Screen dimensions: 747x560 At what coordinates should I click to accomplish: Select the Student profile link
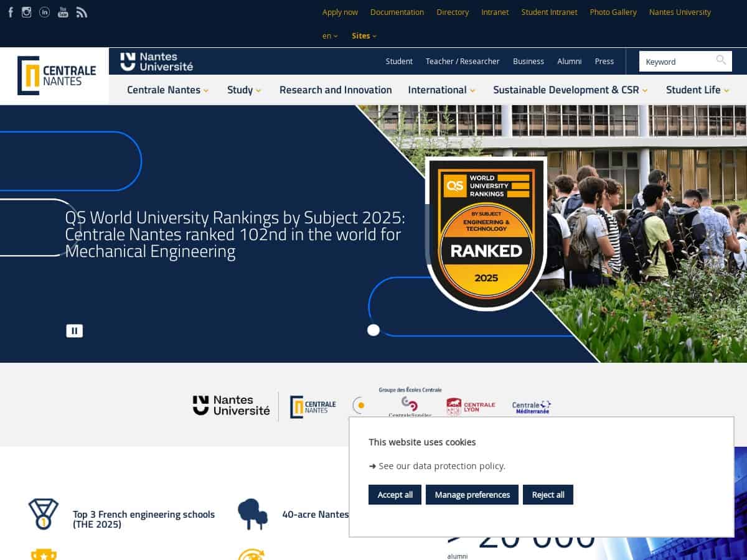pyautogui.click(x=399, y=61)
